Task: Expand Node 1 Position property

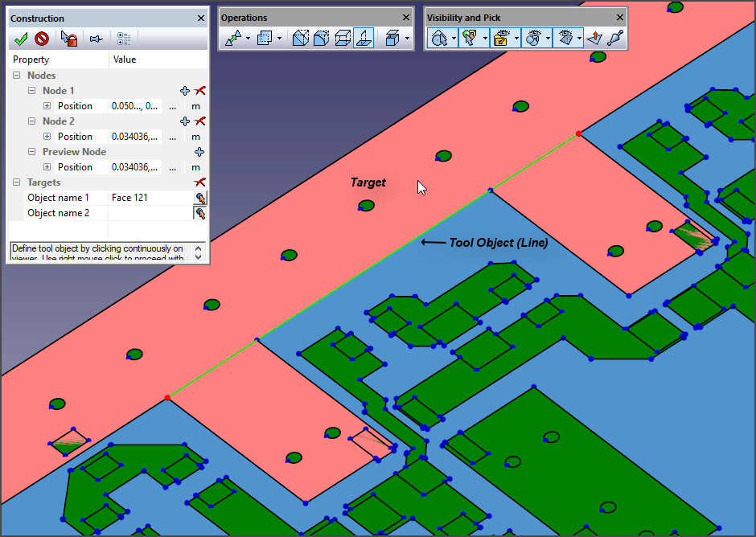Action: pyautogui.click(x=47, y=106)
